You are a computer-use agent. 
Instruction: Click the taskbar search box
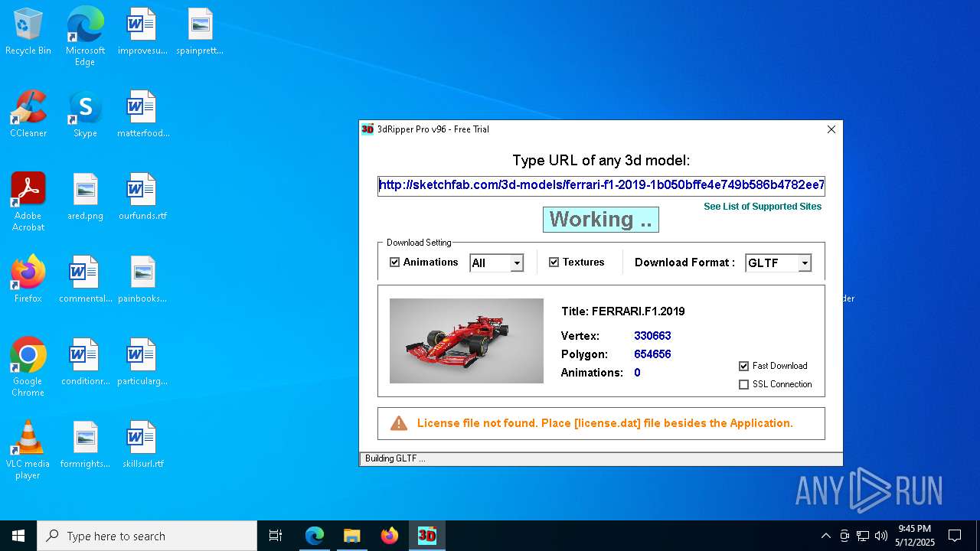click(x=147, y=536)
